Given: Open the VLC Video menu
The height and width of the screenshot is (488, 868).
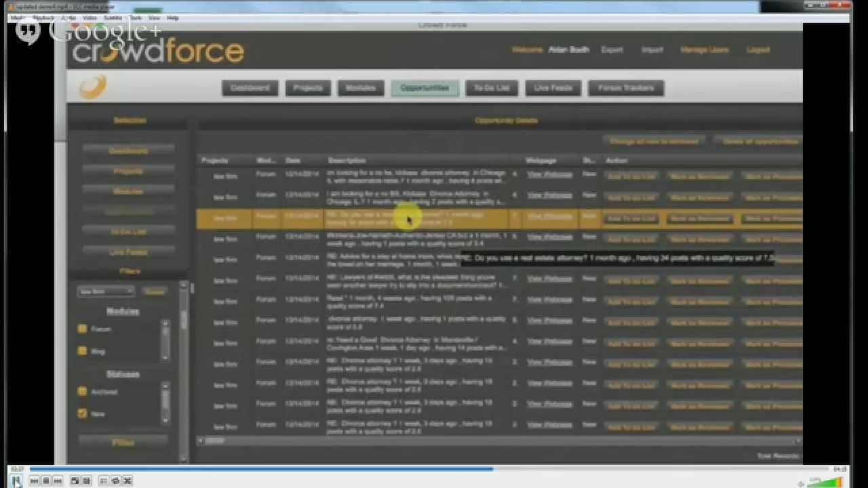Looking at the screenshot, I should click(x=90, y=18).
